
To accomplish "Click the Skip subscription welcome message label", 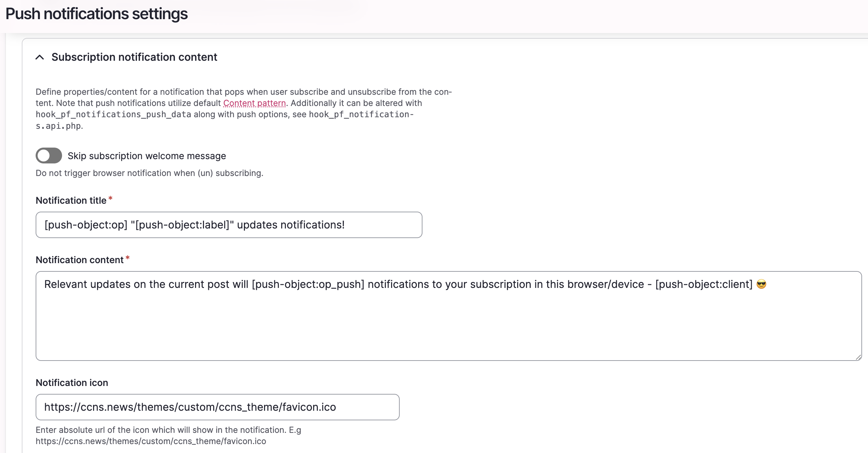I will pos(147,156).
